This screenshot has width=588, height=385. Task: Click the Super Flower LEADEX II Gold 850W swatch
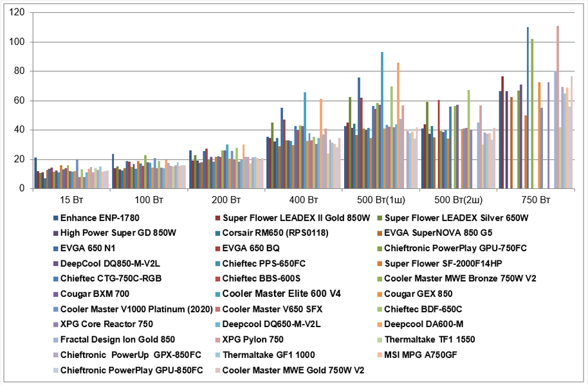click(x=217, y=218)
